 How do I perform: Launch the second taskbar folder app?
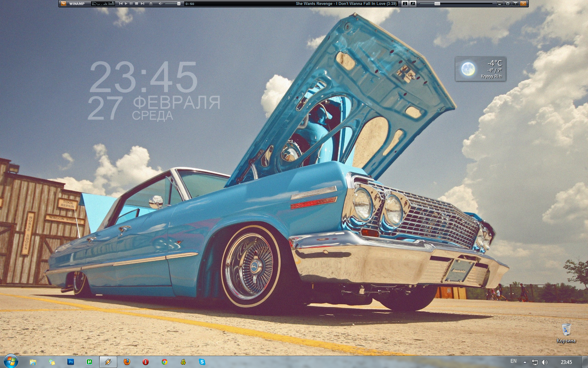(52, 362)
